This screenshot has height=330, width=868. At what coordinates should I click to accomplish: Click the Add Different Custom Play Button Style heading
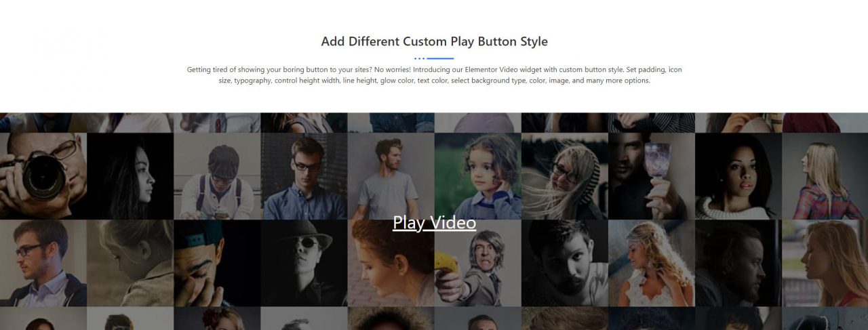(x=434, y=41)
